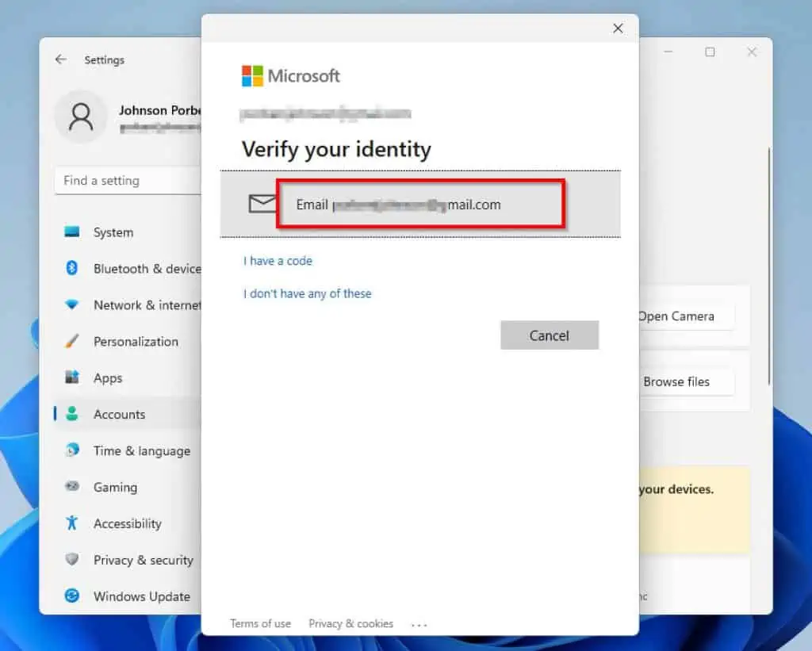Choose the Email verification option

click(x=421, y=205)
